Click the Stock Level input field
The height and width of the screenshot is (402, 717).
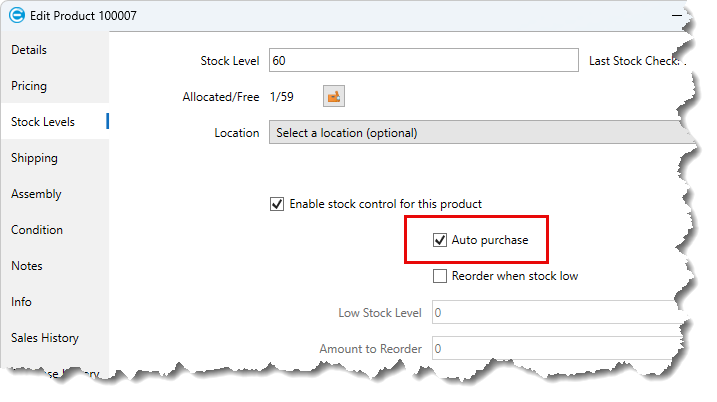tap(422, 61)
